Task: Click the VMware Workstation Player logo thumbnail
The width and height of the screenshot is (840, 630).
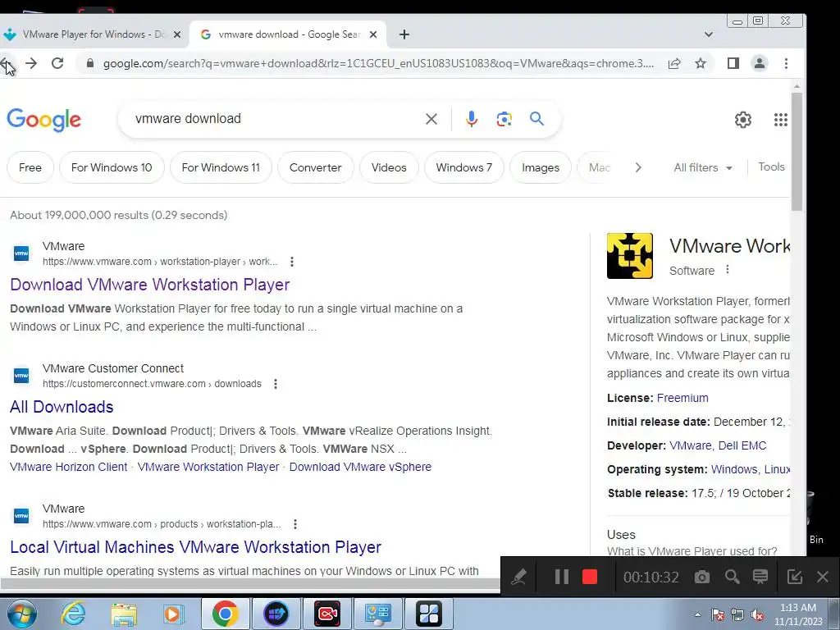Action: (629, 256)
